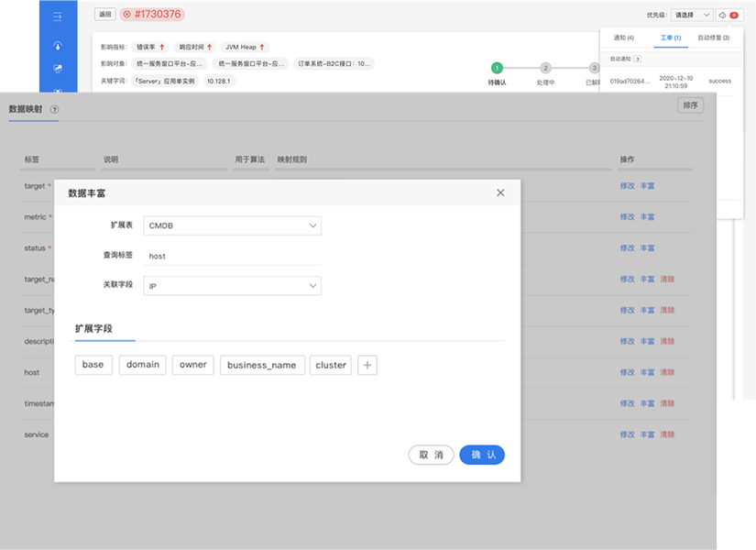Click the 响应时间 metric tag

click(195, 48)
